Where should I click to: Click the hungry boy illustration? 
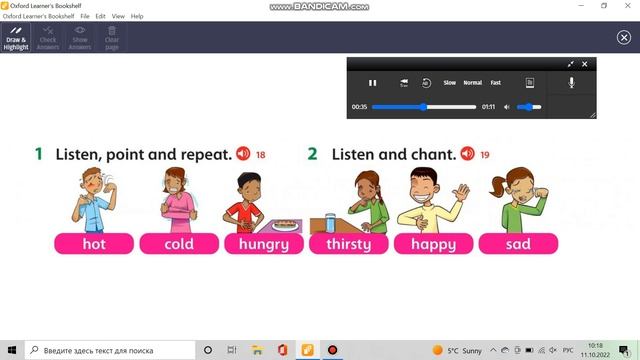[x=262, y=203]
